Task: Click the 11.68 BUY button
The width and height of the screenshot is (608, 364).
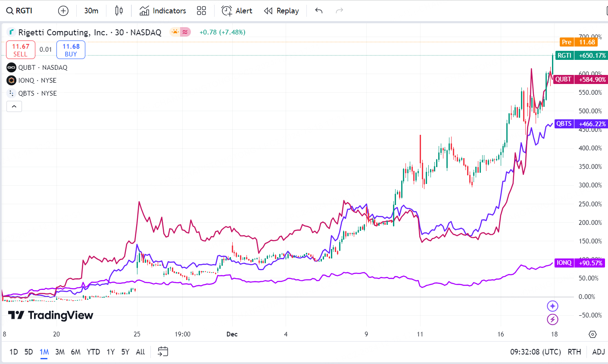Action: 71,50
